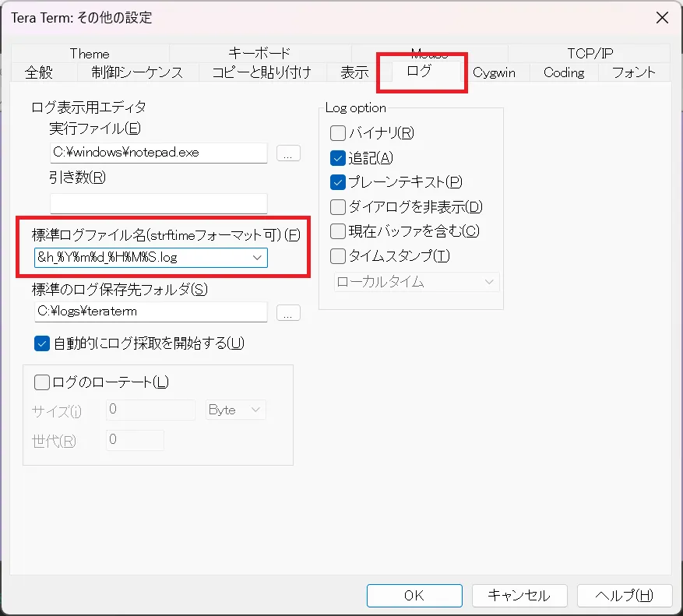Enable ログのローテート checkbox

101,382
